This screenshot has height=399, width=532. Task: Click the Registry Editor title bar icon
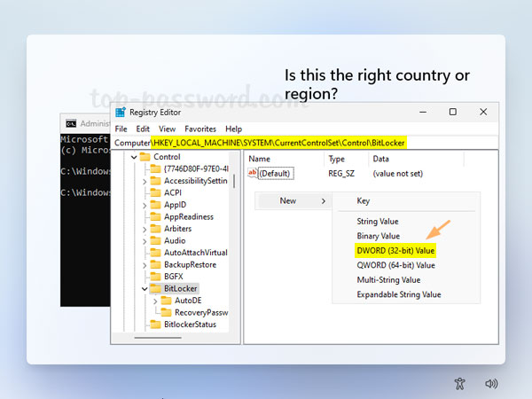pos(120,112)
